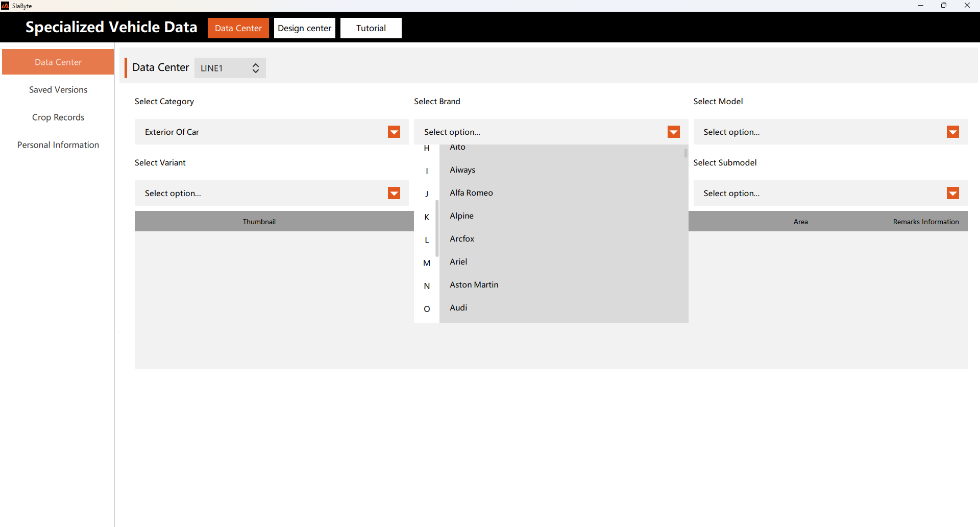Screen dimensions: 980x527
Task: Expand the Select Variant dropdown arrow
Action: coord(394,193)
